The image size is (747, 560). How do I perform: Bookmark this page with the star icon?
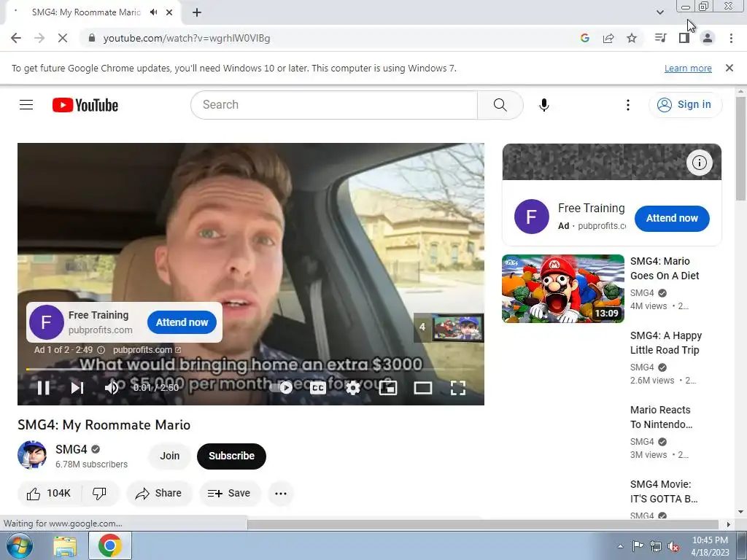[x=632, y=38]
